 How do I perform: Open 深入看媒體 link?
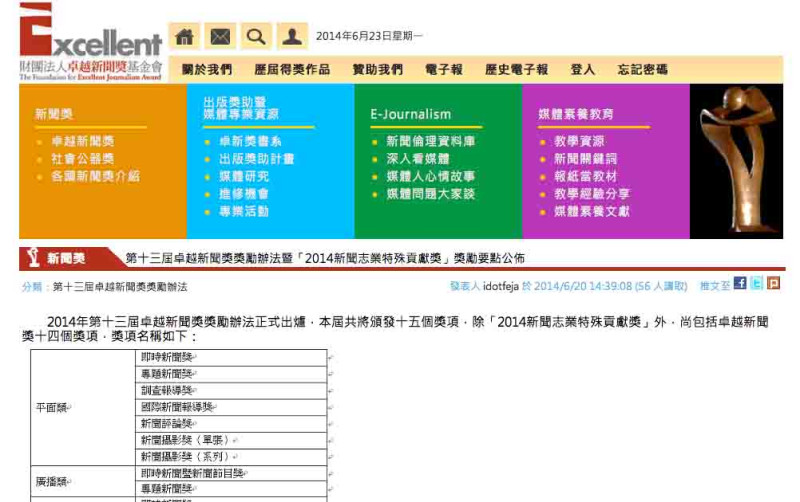pos(418,159)
